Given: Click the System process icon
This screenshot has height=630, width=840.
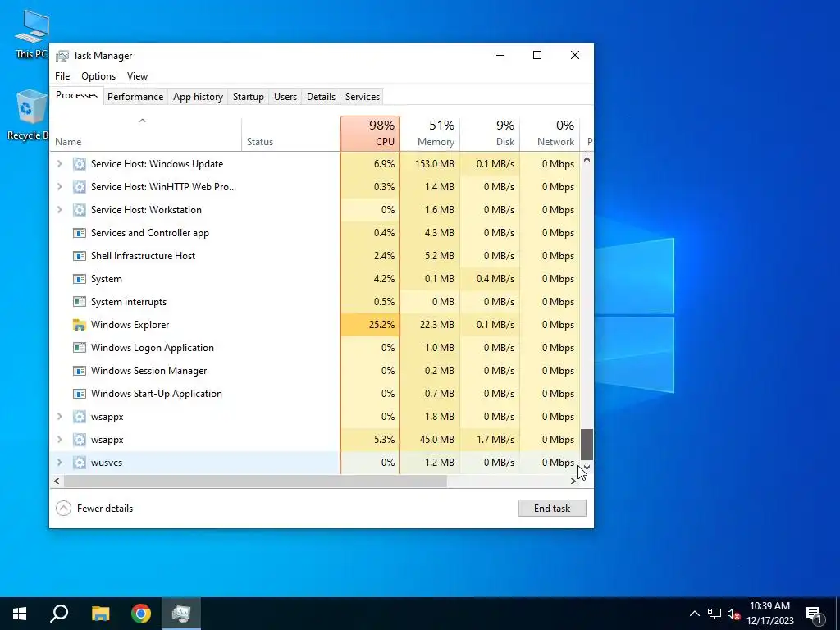Looking at the screenshot, I should 80,279.
